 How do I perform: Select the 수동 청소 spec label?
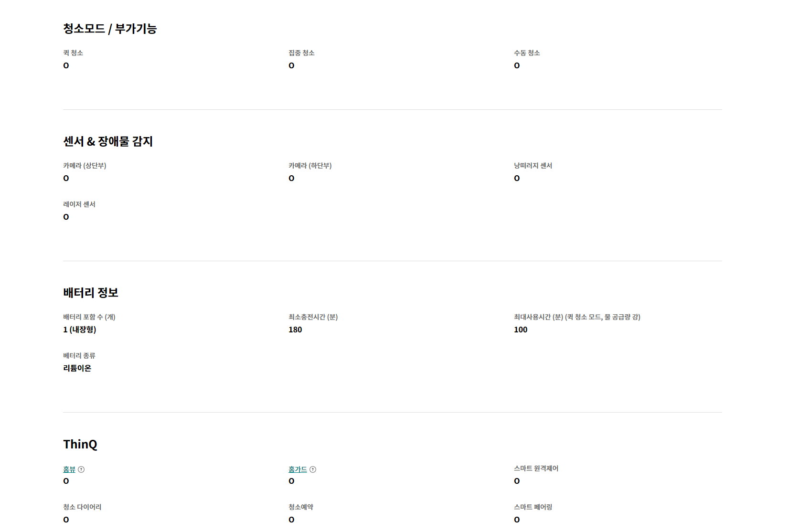[x=527, y=53]
